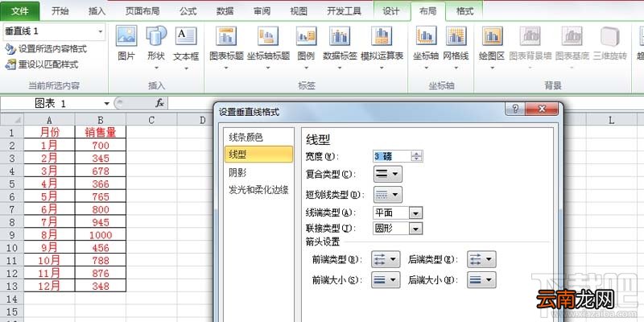
Task: Close the 设置垂直线格式 dialog
Action: (x=542, y=109)
